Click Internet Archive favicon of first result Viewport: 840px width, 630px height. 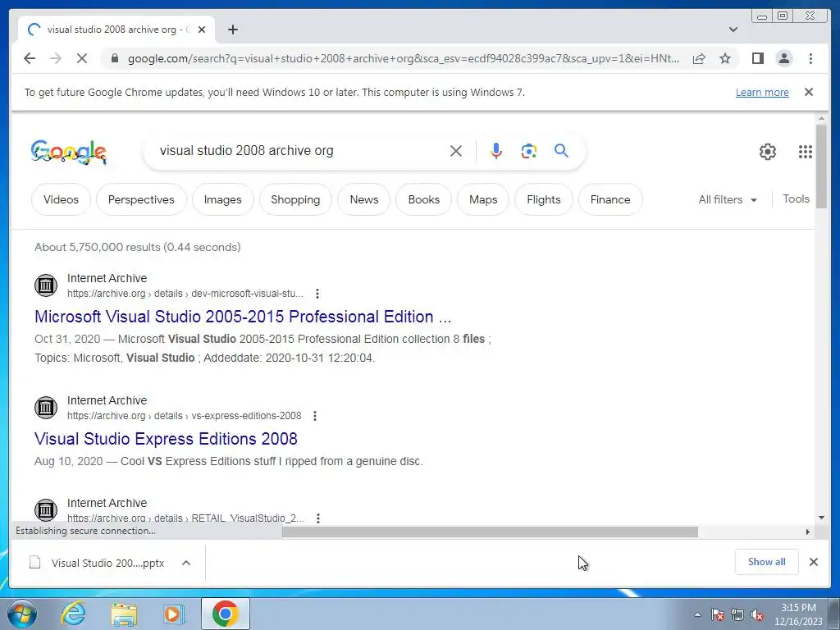46,285
